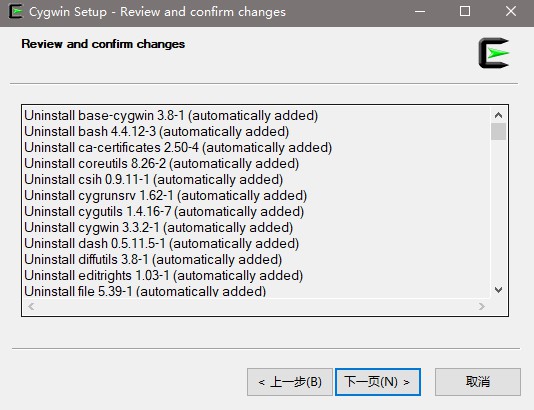This screenshot has width=534, height=410.
Task: Click the horizontal scrollbar left arrow
Action: (x=31, y=306)
